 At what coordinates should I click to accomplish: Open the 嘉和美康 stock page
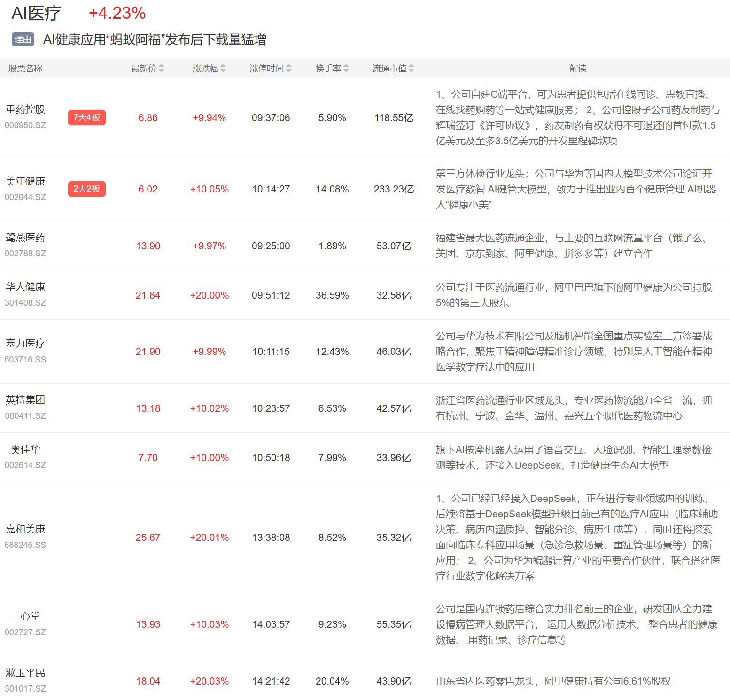pos(25,529)
